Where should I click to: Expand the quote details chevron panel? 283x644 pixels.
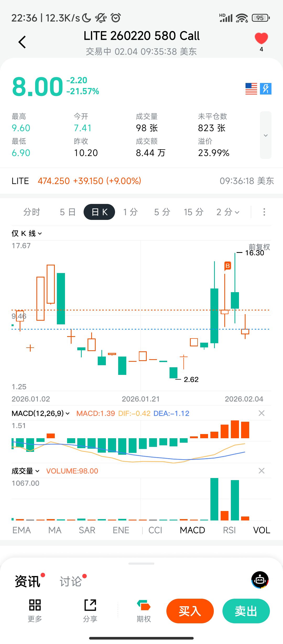click(265, 135)
